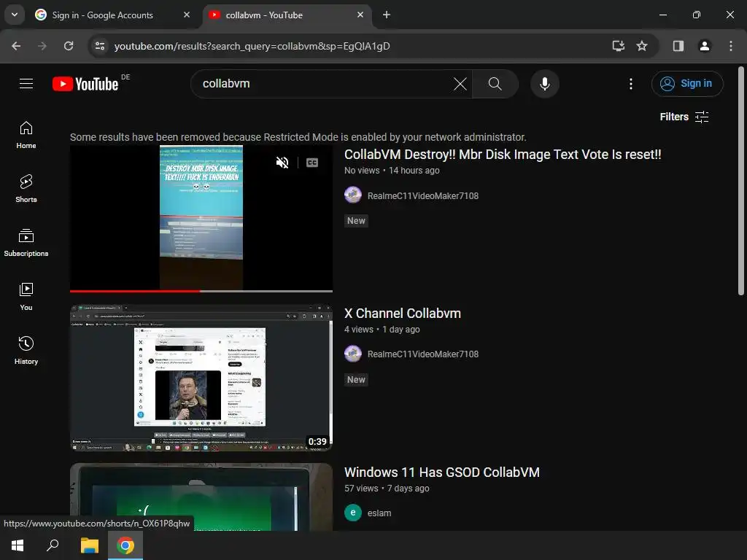Open File Explorer from taskbar

point(89,545)
